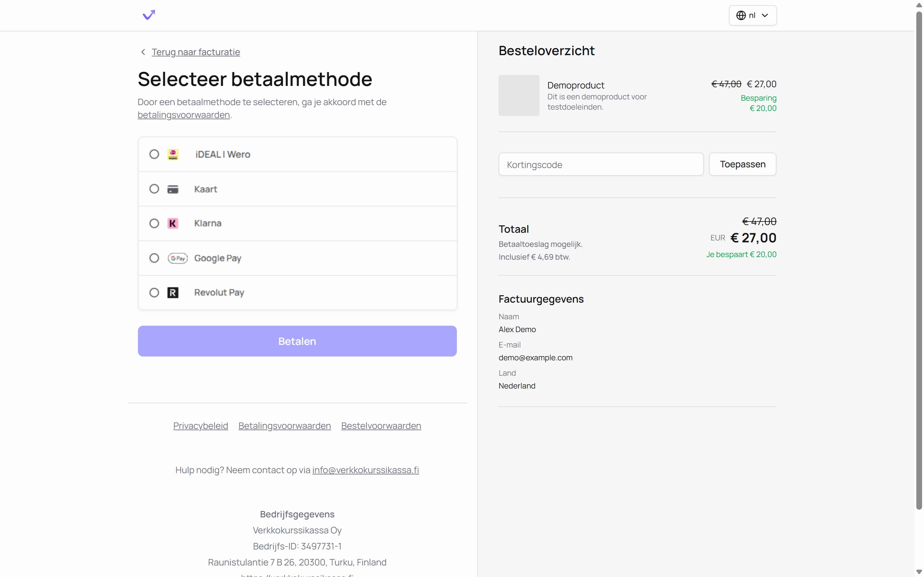Screen dimensions: 924x577
Task: Click the Demoproduct thumbnail placeholder
Action: [519, 96]
